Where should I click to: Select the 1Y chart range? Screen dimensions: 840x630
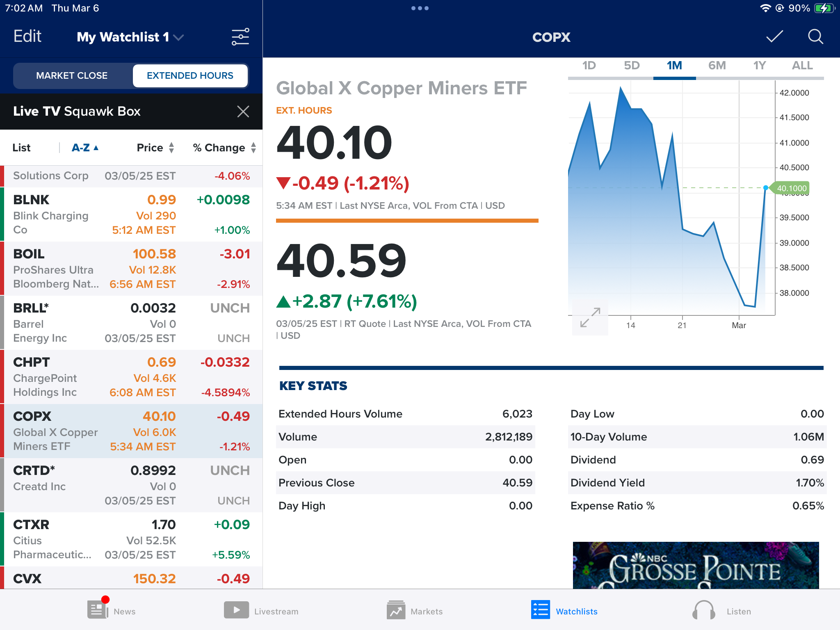click(x=760, y=66)
